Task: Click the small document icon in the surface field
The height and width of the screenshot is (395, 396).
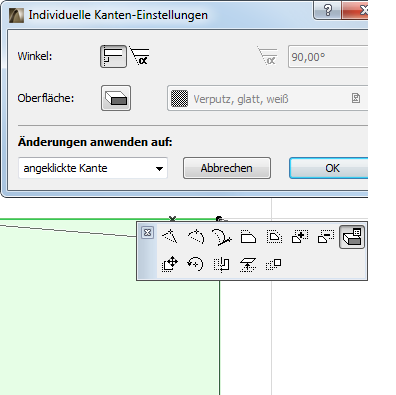Action: pyautogui.click(x=356, y=98)
